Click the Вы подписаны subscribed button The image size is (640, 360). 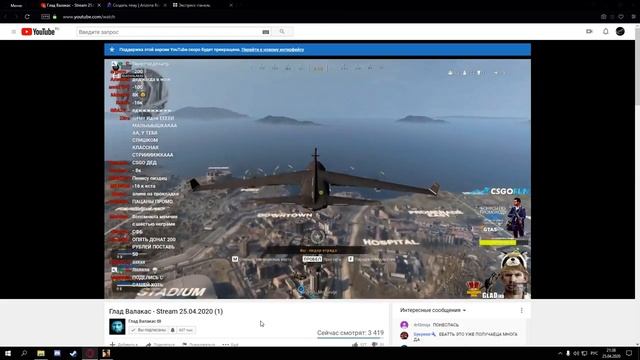pyautogui.click(x=148, y=330)
